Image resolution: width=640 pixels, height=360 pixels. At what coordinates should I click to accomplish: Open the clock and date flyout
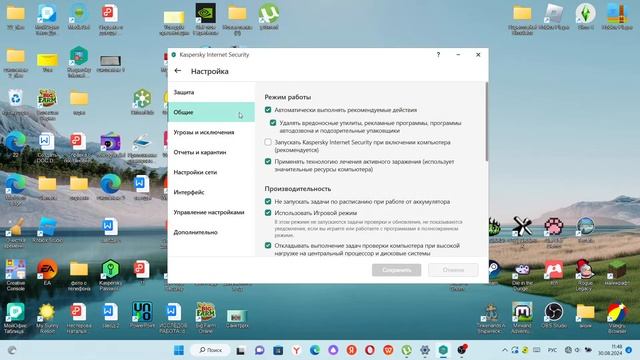(x=610, y=350)
